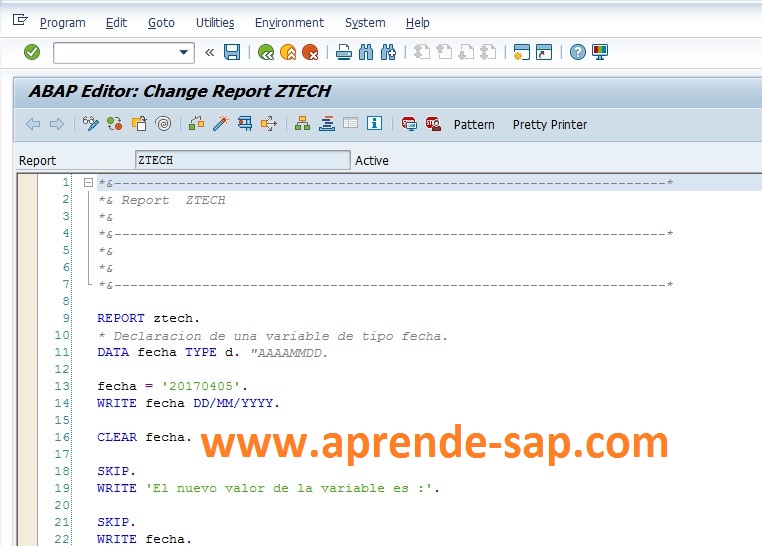Open the System menu
The image size is (762, 546).
coord(365,23)
